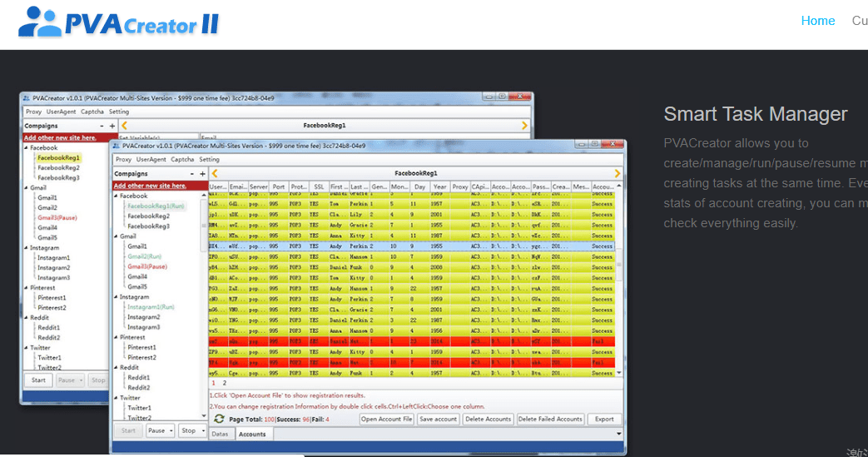This screenshot has height=457, width=868.
Task: Select FacebookReg2 in front window tree
Action: click(148, 216)
